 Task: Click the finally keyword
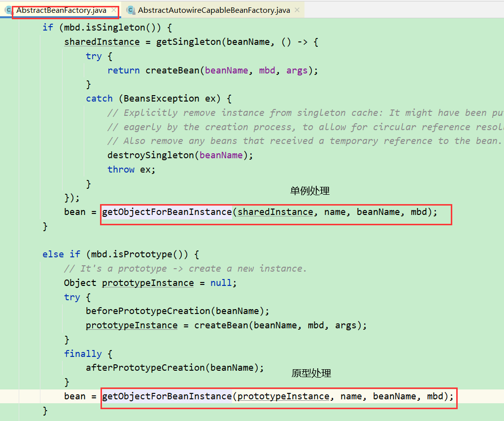tap(83, 354)
